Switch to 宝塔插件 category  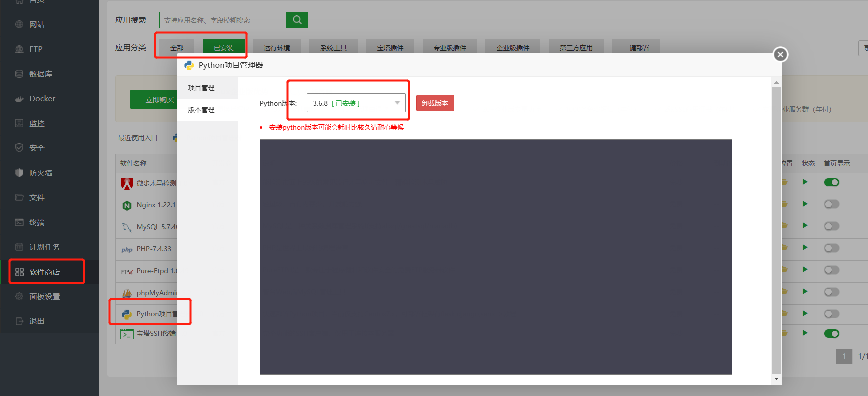[x=390, y=47]
